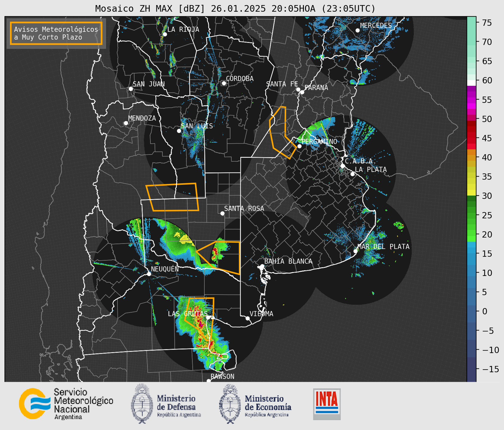Viewport: 504px width, 430px height.
Task: Click the orange warning polygon south of San Luis
Action: [x=172, y=197]
